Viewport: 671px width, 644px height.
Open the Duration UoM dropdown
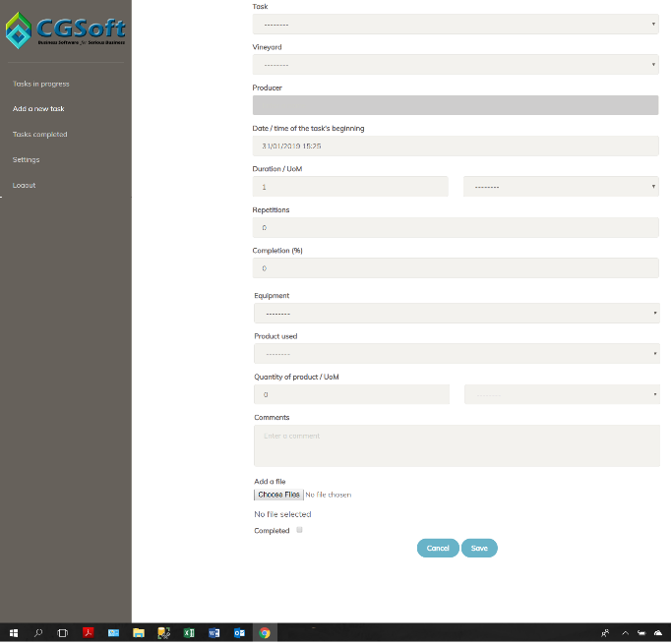pyautogui.click(x=561, y=187)
